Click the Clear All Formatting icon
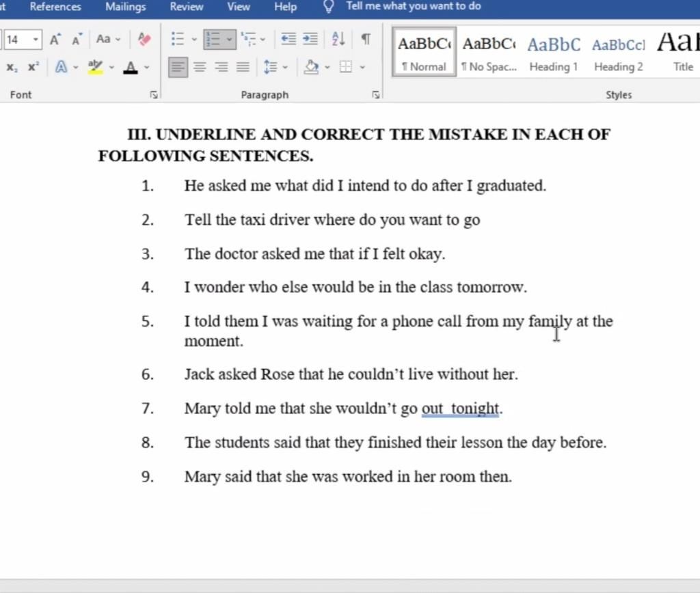This screenshot has height=593, width=700. tap(144, 39)
